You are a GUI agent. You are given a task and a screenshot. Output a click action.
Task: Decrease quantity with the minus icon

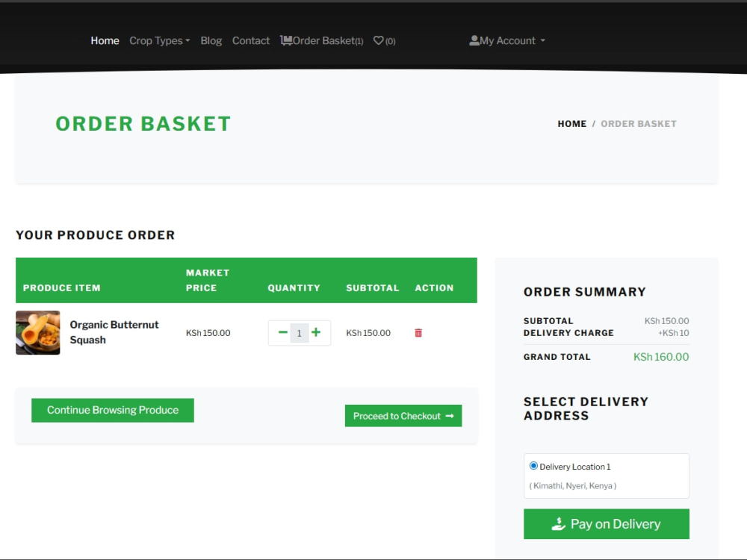tap(282, 332)
